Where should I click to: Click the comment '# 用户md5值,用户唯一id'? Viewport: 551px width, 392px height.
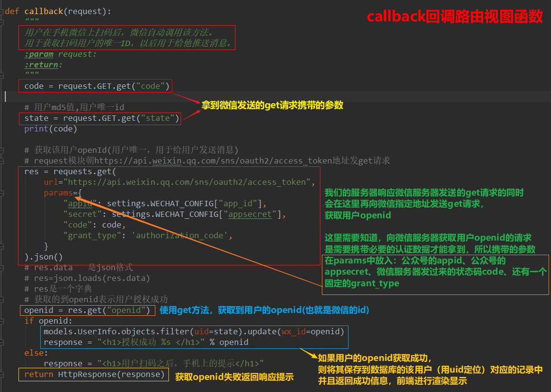click(74, 107)
